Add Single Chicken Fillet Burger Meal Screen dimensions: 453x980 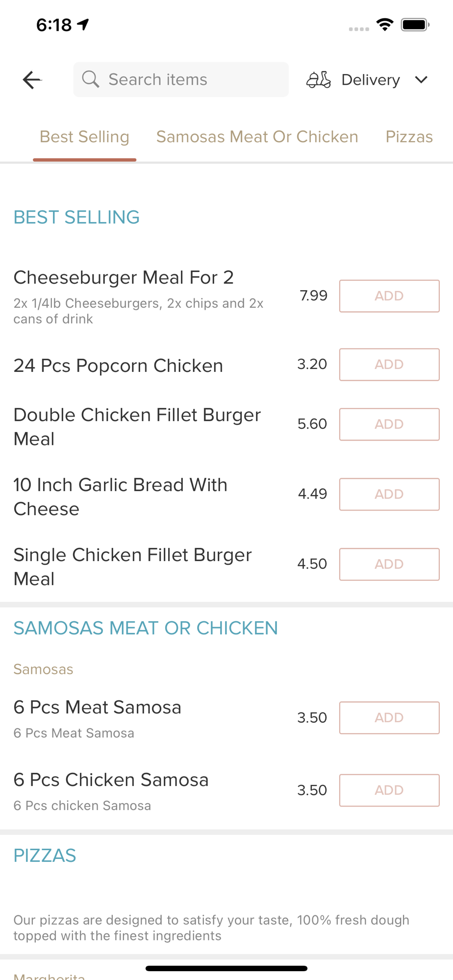click(x=389, y=564)
